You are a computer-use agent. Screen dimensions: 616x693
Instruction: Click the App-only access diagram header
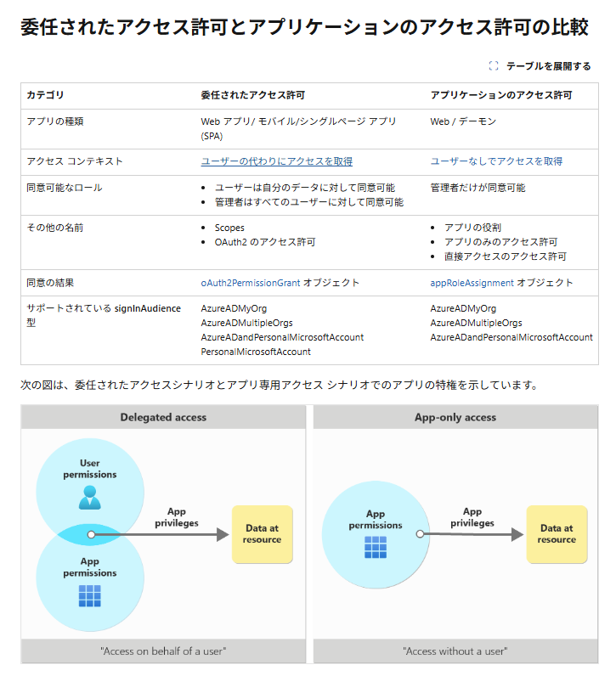pyautogui.click(x=455, y=417)
